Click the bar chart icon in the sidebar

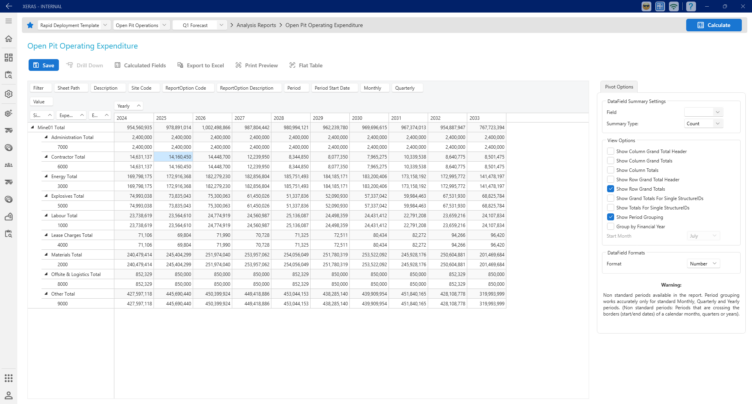9,165
